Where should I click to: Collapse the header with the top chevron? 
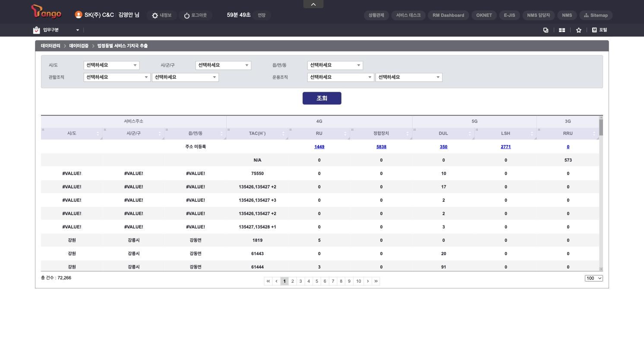(313, 4)
